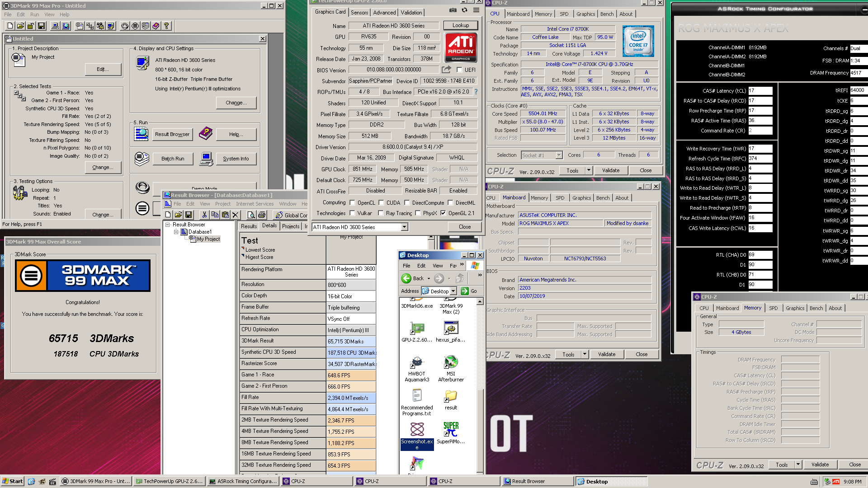Collapse Result Browser tree root node
Image resolution: width=868 pixels, height=488 pixels.
point(168,225)
